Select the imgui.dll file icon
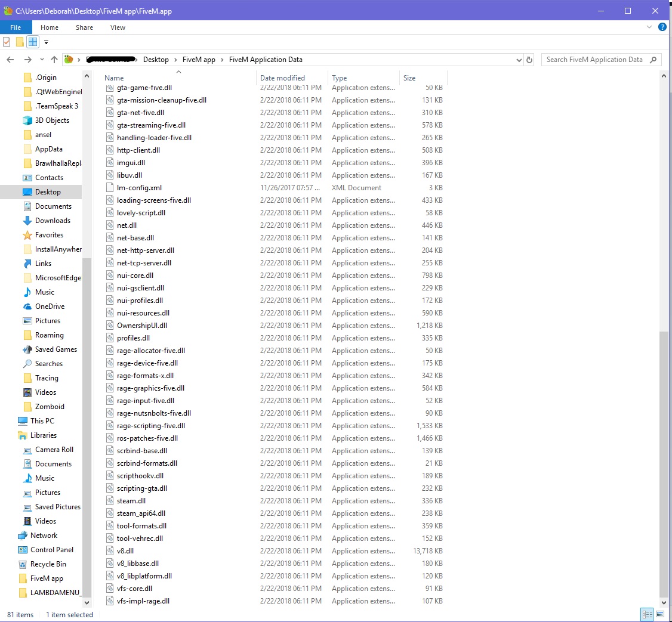 [110, 163]
